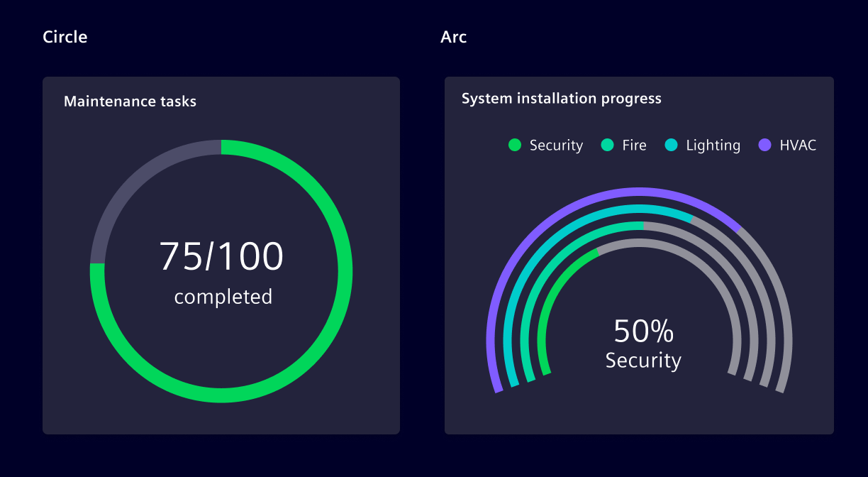
Task: Click the teal Fire legend dot
Action: tap(607, 146)
